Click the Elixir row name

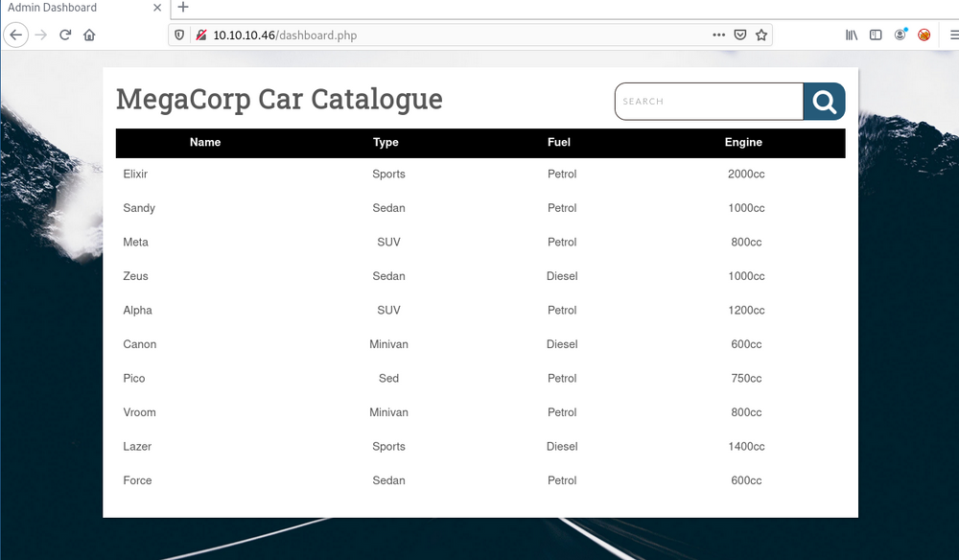pyautogui.click(x=135, y=174)
